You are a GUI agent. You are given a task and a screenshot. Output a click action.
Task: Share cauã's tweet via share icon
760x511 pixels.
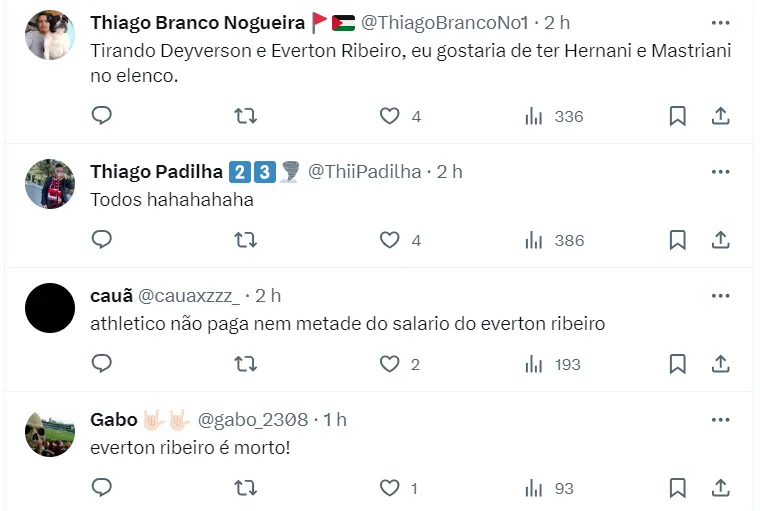[720, 364]
